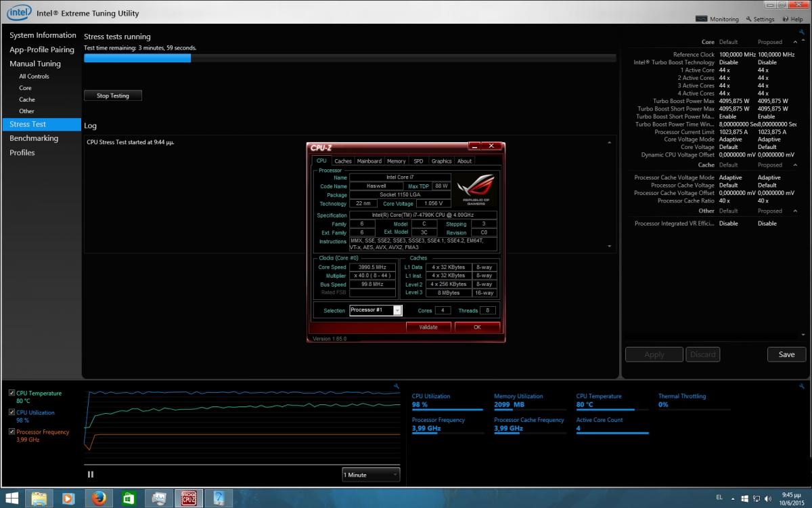
Task: Click the Intel logo in title bar
Action: (x=19, y=12)
